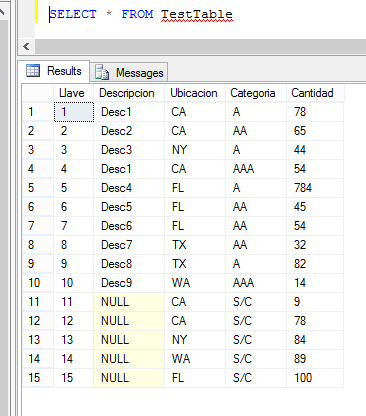Click the Results grid icon

point(33,70)
